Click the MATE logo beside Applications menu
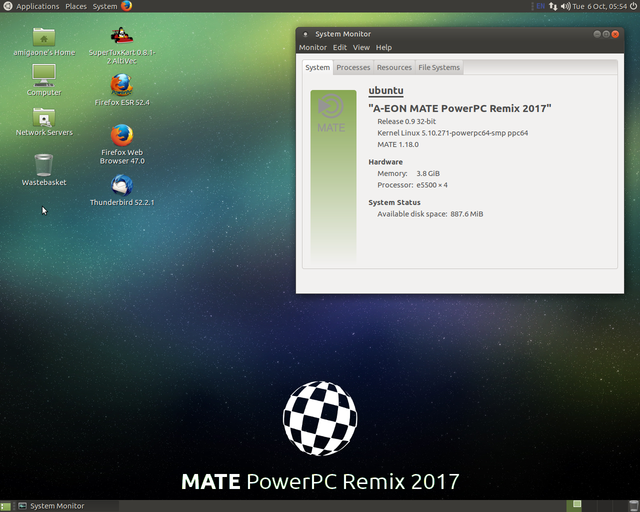This screenshot has width=640, height=512. [7, 6]
